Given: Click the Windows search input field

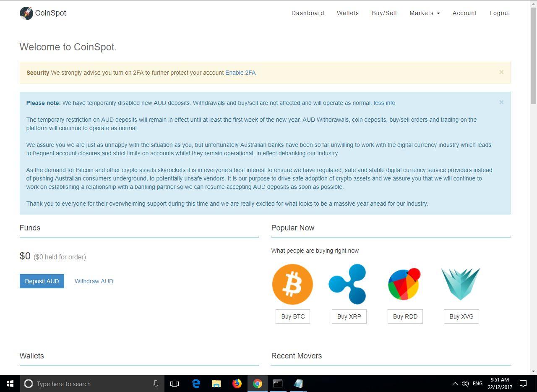Looking at the screenshot, I should click(84, 384).
